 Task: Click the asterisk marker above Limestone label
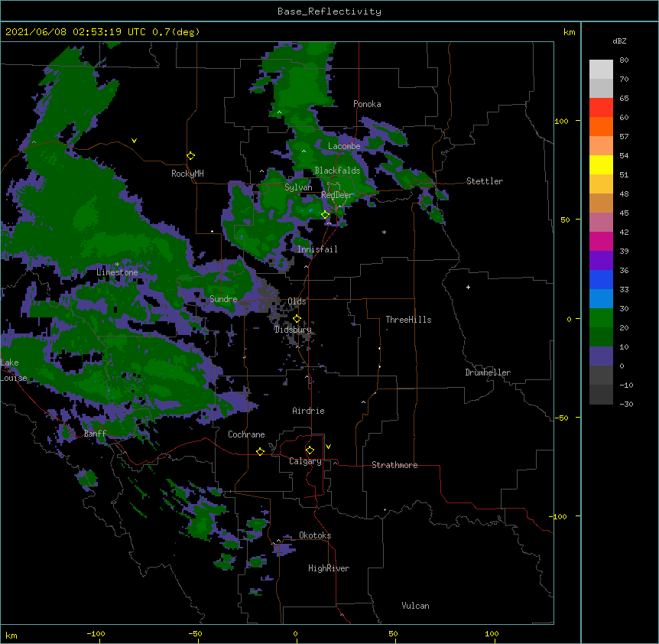117,265
